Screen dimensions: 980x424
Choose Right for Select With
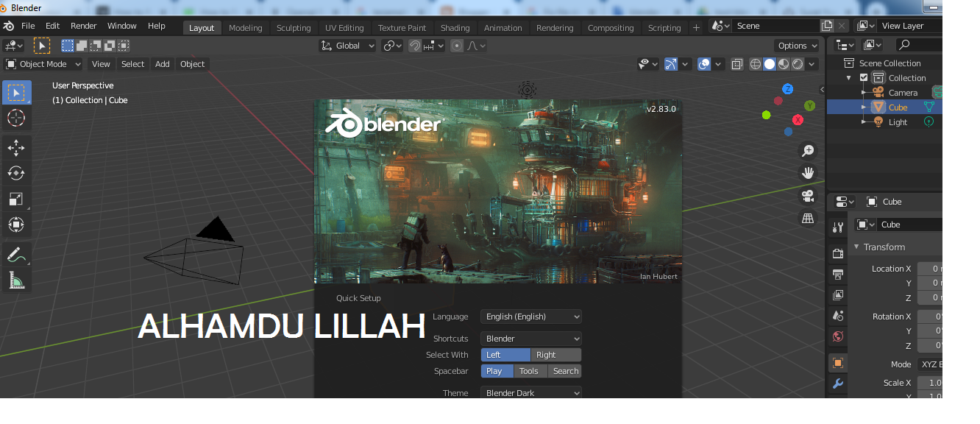(x=556, y=355)
